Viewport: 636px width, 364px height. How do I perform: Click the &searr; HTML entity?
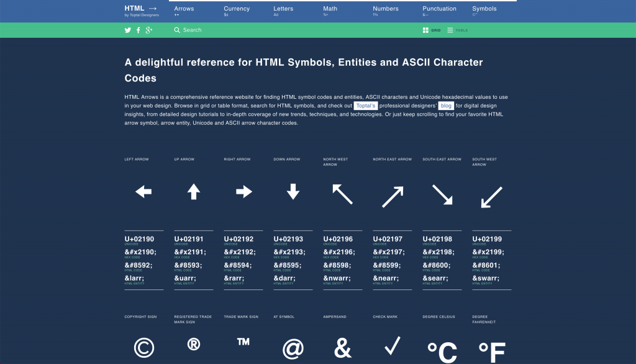(x=435, y=278)
